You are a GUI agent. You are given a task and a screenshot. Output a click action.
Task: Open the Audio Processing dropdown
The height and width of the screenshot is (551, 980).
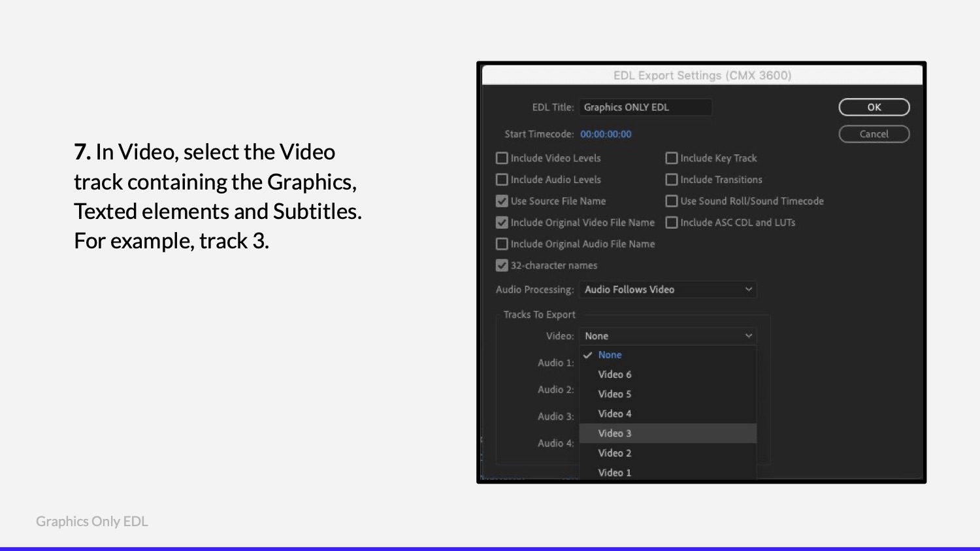click(668, 290)
